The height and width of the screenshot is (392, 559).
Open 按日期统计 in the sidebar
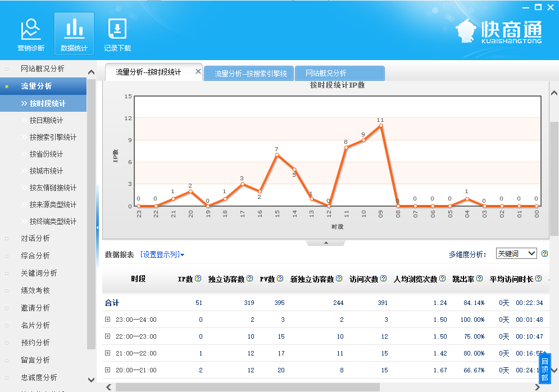[x=46, y=120]
